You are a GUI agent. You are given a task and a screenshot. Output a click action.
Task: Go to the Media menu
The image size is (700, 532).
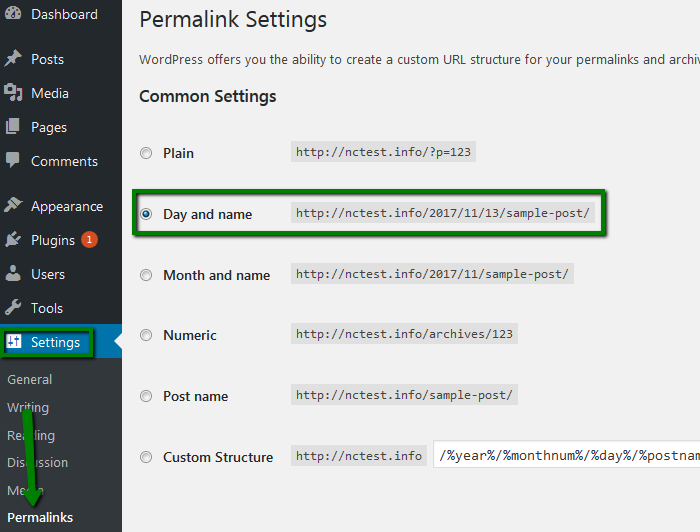pyautogui.click(x=50, y=93)
